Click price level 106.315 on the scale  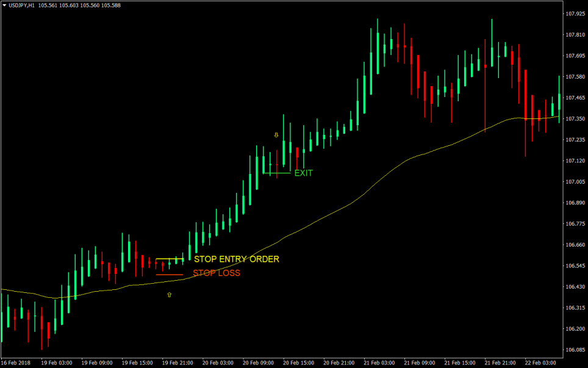pos(575,308)
